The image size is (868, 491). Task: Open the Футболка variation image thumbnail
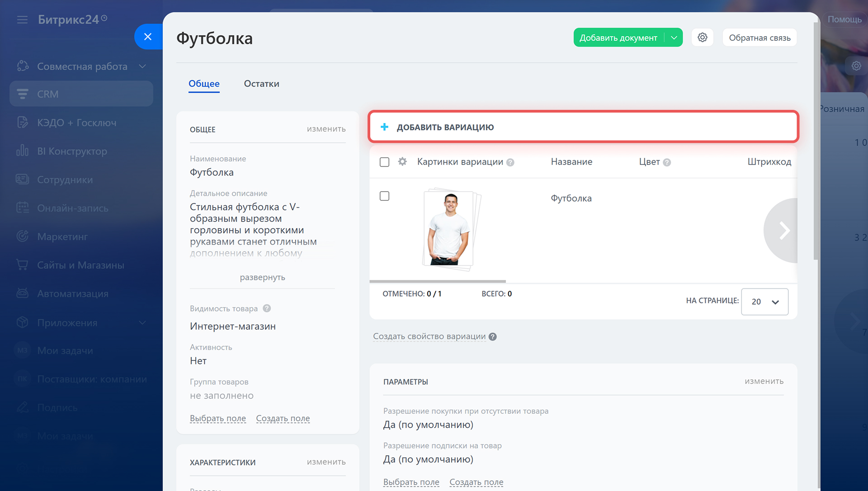pyautogui.click(x=451, y=230)
